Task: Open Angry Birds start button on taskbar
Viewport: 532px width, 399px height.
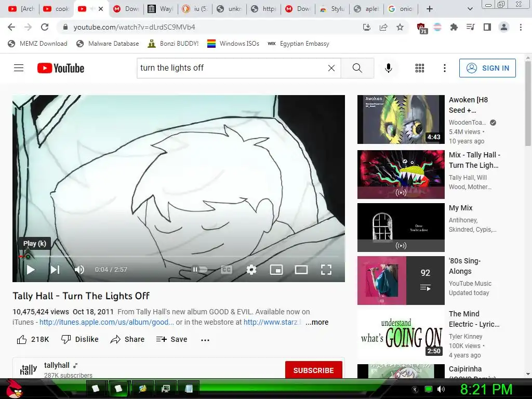Action: [x=15, y=389]
